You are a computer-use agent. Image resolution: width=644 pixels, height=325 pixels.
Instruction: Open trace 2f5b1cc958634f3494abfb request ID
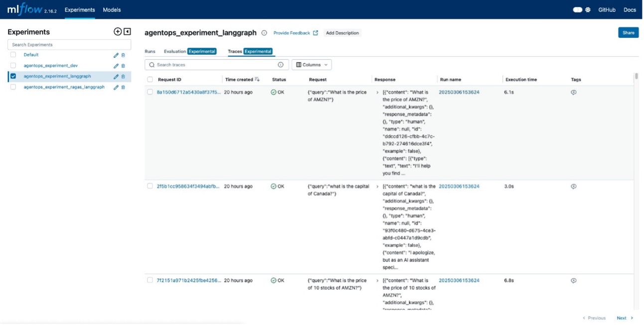tap(188, 186)
